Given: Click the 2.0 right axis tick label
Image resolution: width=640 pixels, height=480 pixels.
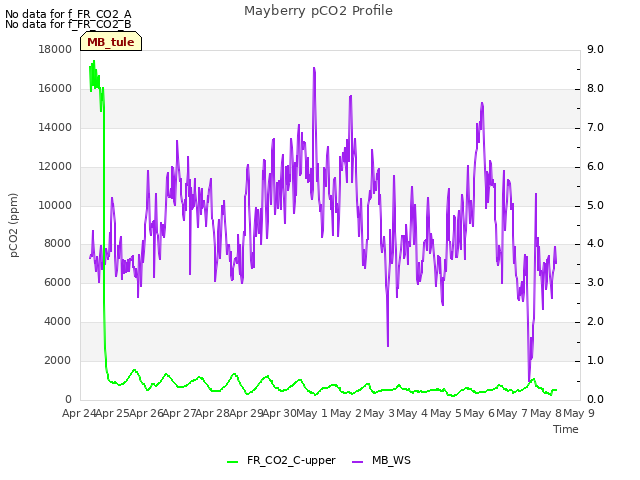Looking at the screenshot, I should pos(595,322).
